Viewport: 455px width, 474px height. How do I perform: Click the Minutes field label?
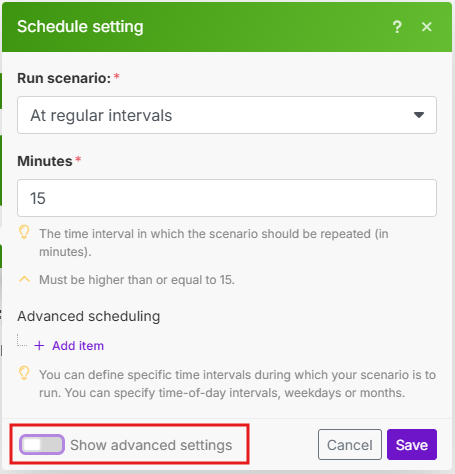tap(45, 161)
